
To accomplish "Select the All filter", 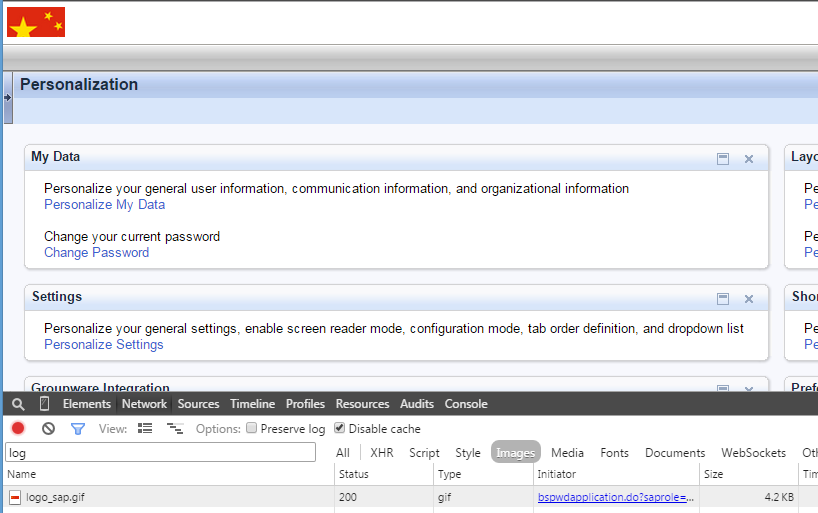I will [x=343, y=453].
